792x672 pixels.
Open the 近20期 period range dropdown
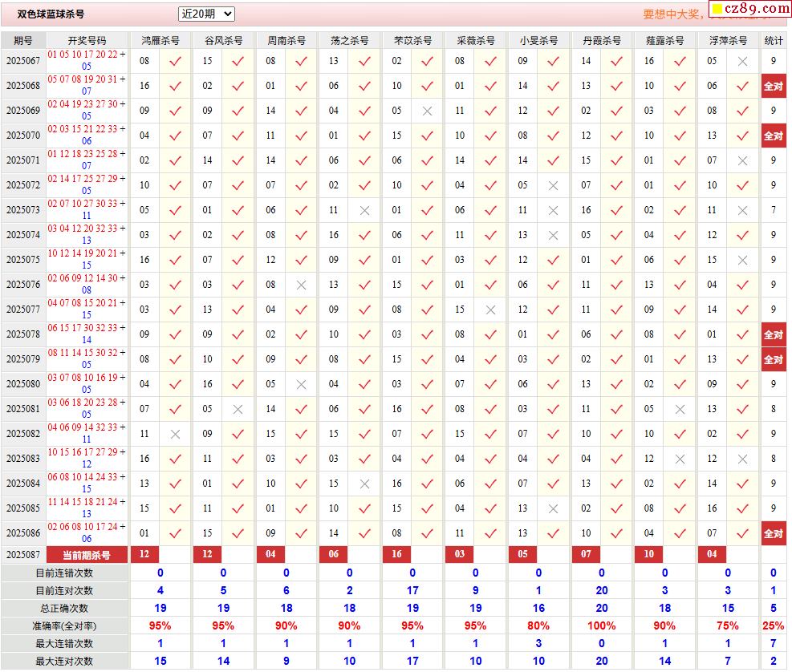tap(206, 14)
